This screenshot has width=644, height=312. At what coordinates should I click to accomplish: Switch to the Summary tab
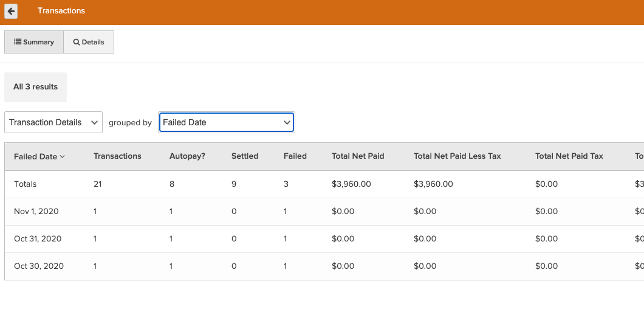point(34,42)
